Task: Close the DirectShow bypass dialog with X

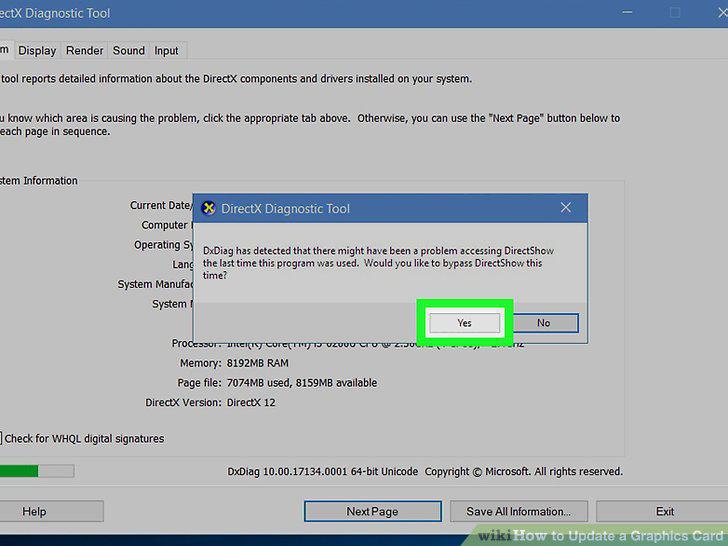Action: click(566, 208)
